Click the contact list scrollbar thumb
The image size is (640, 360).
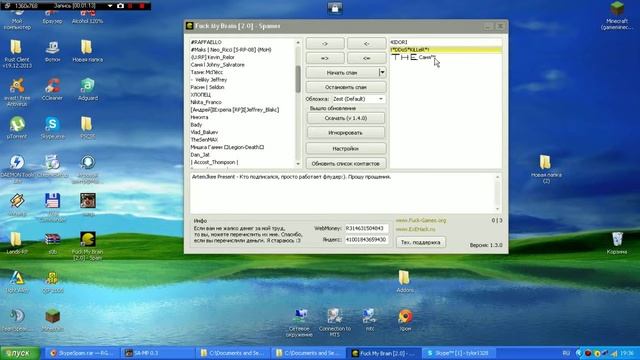298,79
